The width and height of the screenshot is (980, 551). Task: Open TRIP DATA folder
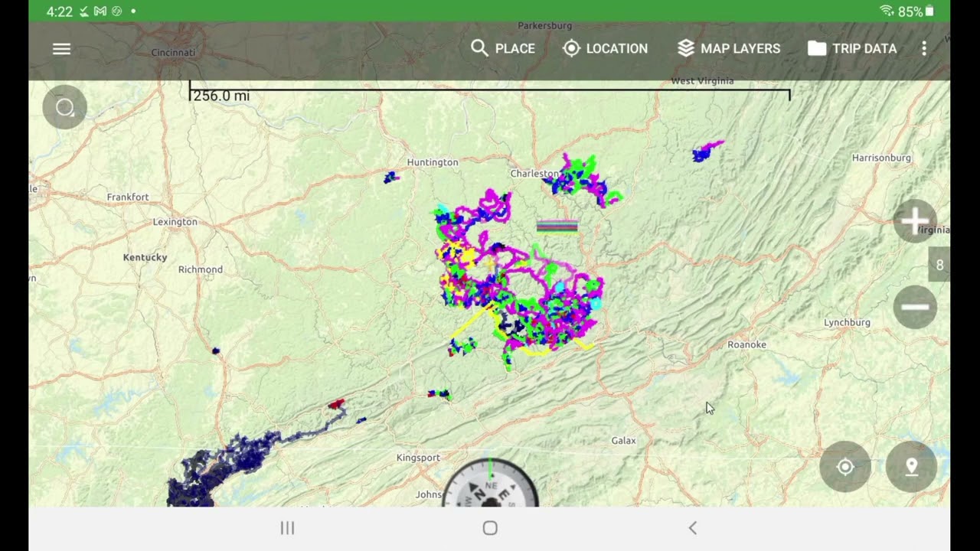[852, 48]
